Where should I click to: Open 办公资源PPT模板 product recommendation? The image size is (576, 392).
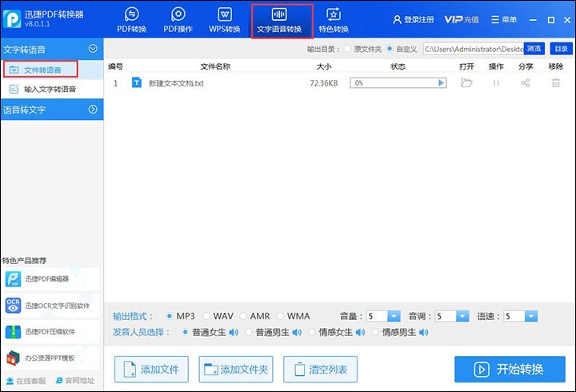pyautogui.click(x=50, y=358)
